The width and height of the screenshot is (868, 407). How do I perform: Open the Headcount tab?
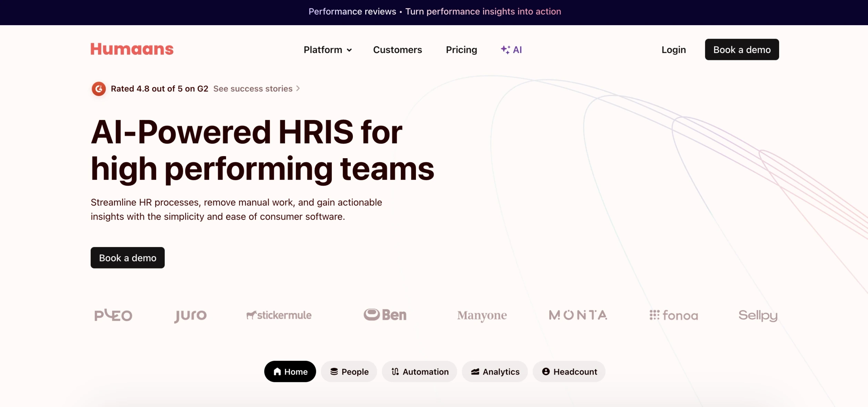pyautogui.click(x=569, y=372)
